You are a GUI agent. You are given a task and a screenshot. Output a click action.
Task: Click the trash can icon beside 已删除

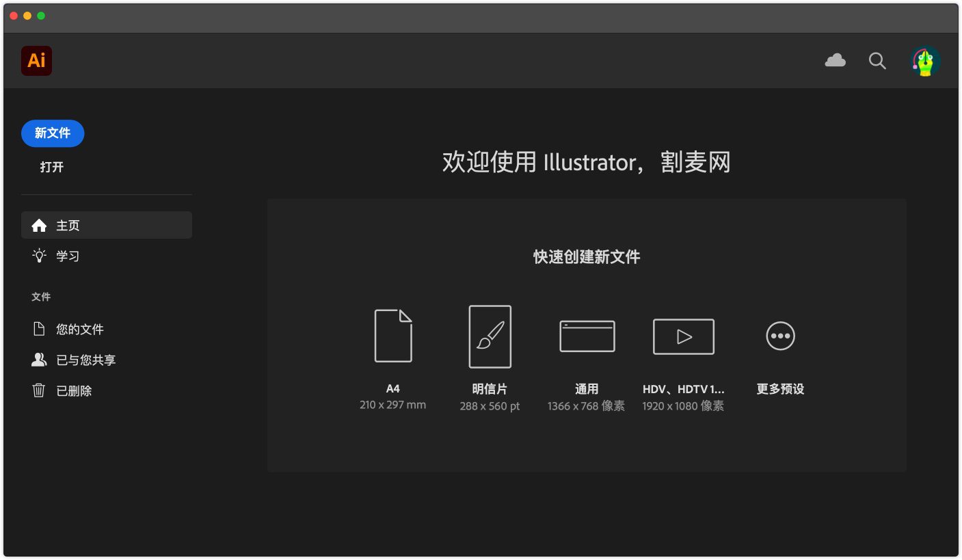(x=39, y=390)
